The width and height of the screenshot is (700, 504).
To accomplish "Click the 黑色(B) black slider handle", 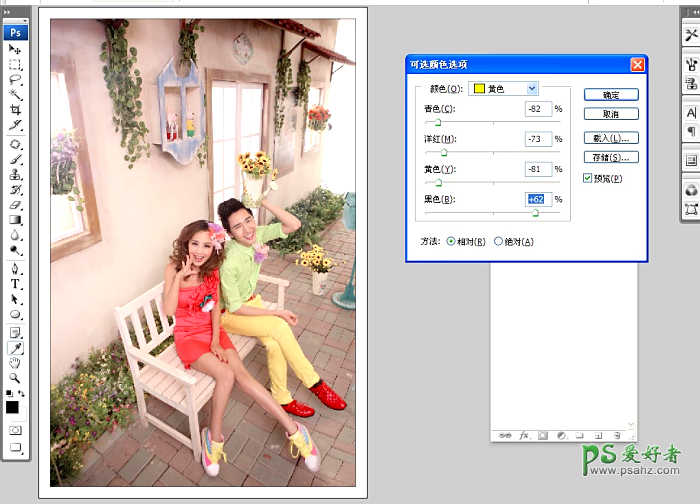I will pyautogui.click(x=535, y=212).
